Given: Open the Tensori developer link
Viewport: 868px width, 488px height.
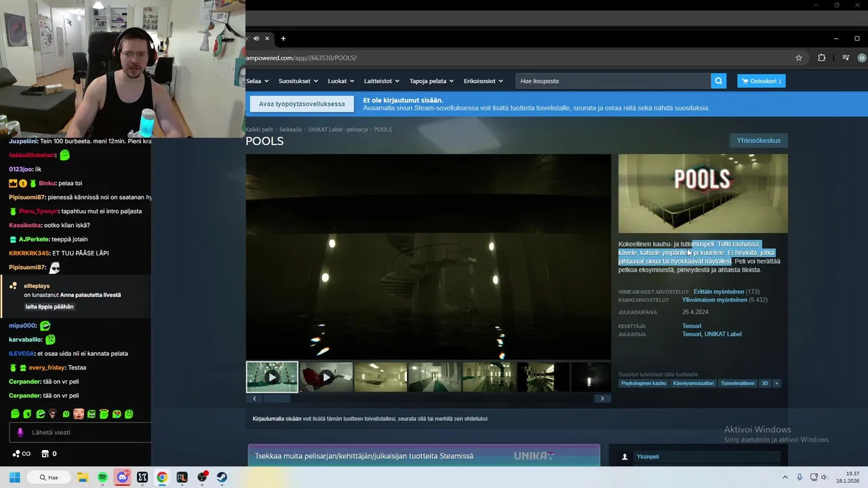Looking at the screenshot, I should coord(692,326).
